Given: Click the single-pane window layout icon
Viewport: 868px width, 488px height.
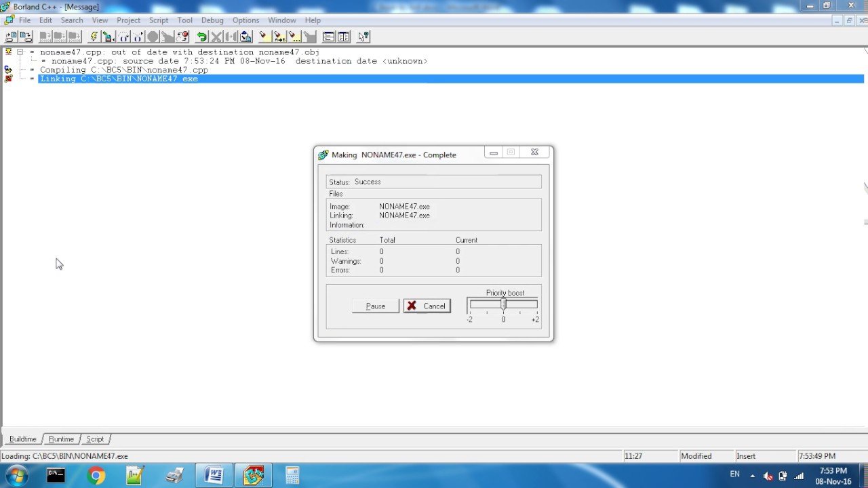Looking at the screenshot, I should click(x=328, y=37).
